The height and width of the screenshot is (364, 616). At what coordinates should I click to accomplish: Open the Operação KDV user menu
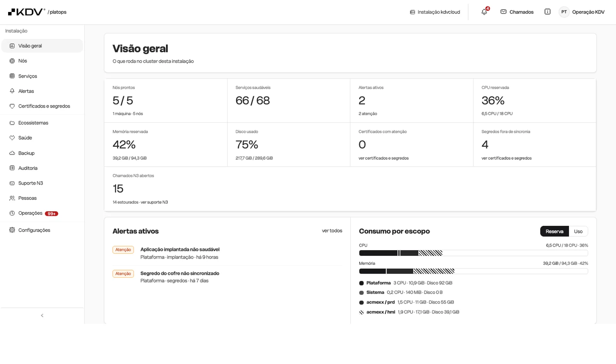tap(582, 12)
